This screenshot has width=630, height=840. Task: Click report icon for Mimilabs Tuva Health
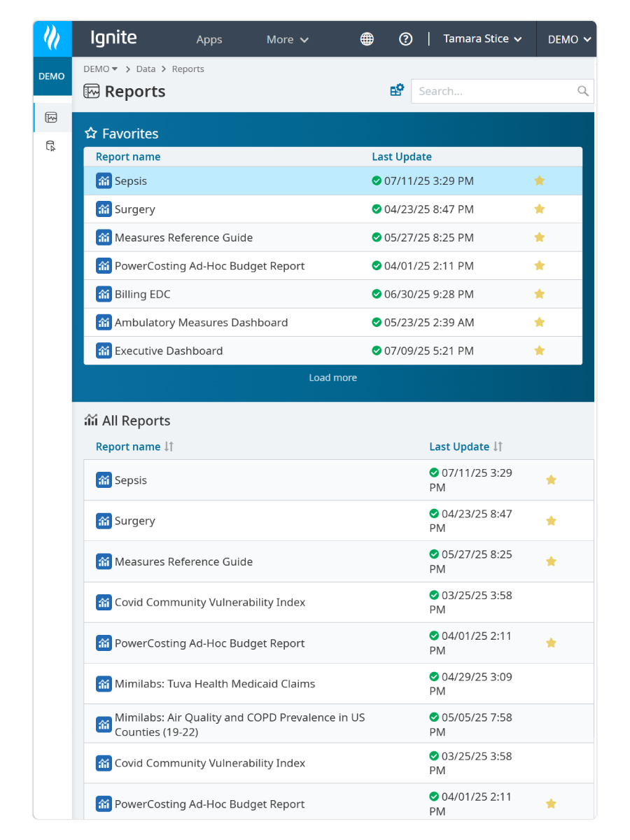104,684
